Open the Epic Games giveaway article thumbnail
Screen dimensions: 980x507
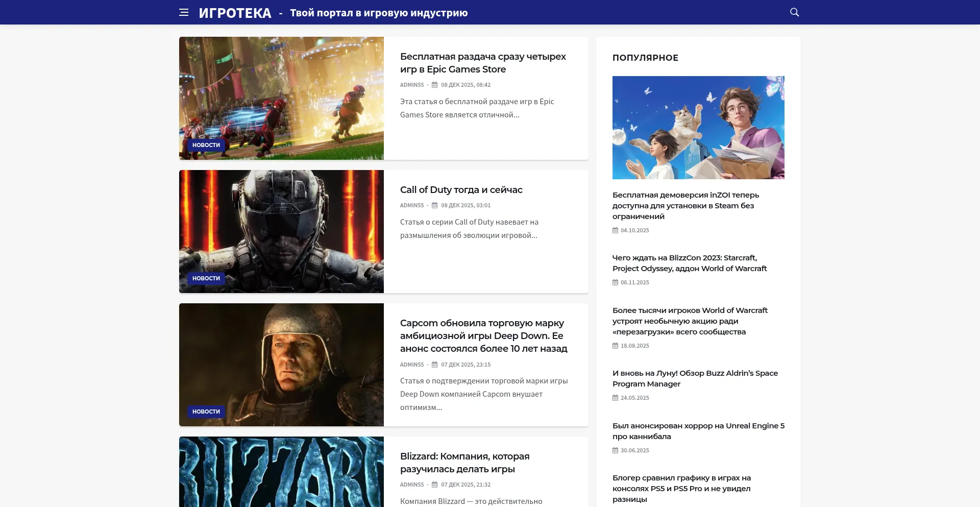tap(281, 98)
